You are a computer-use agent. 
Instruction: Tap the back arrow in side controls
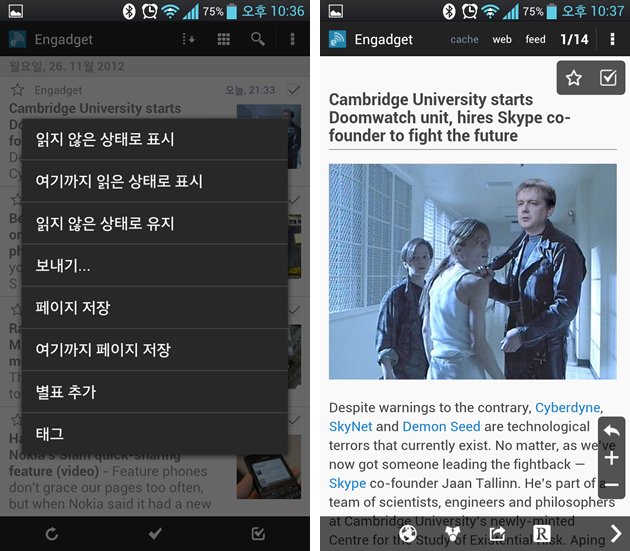(611, 431)
